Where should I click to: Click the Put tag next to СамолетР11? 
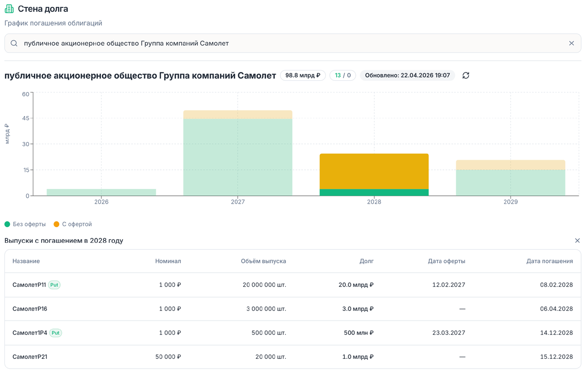point(54,285)
